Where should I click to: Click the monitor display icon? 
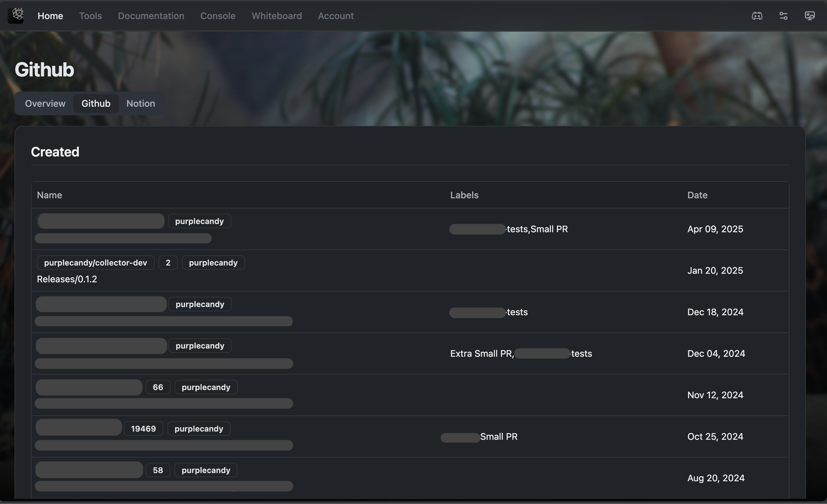810,16
